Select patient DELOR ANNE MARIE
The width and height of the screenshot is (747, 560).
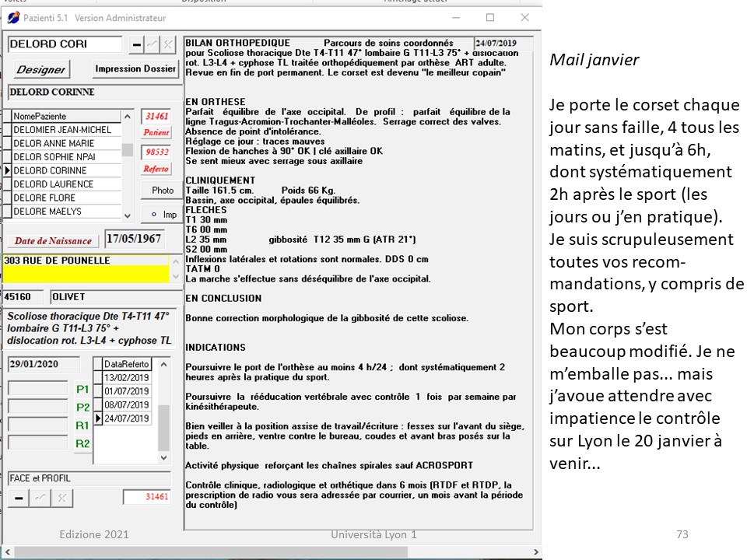tap(66, 143)
